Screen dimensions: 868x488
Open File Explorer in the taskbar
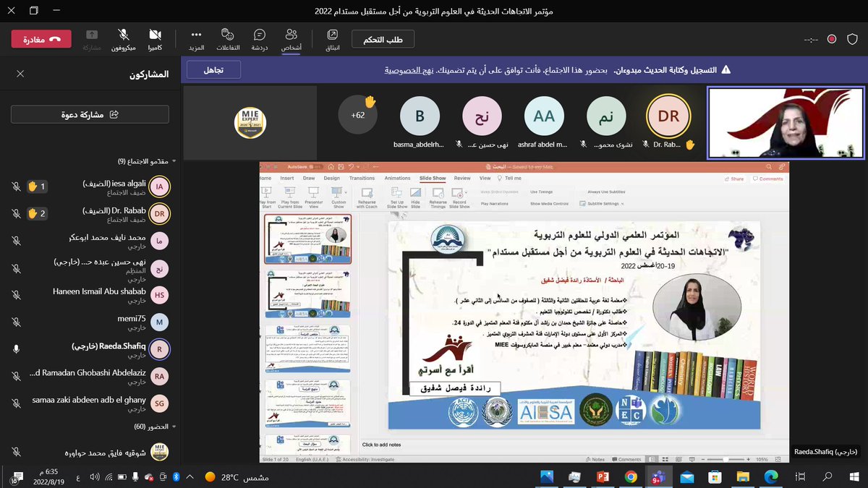pos(743,476)
